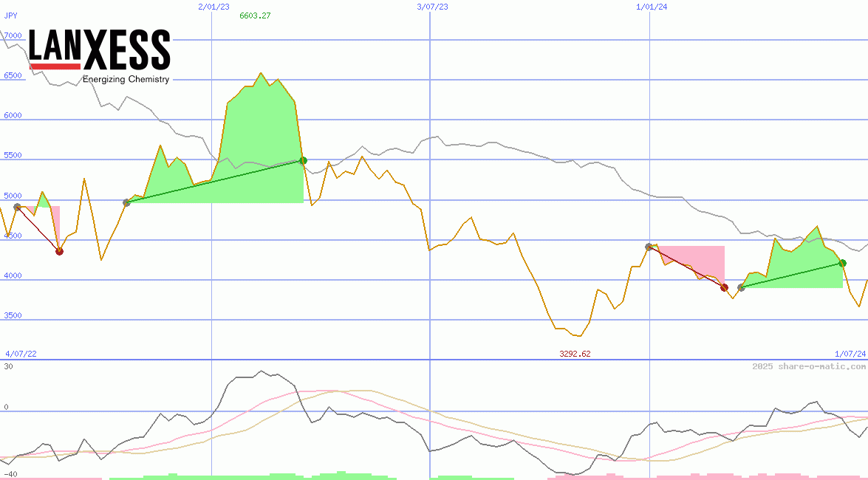The width and height of the screenshot is (868, 480).
Task: Select the 3/07/23 date label
Action: pos(432,7)
